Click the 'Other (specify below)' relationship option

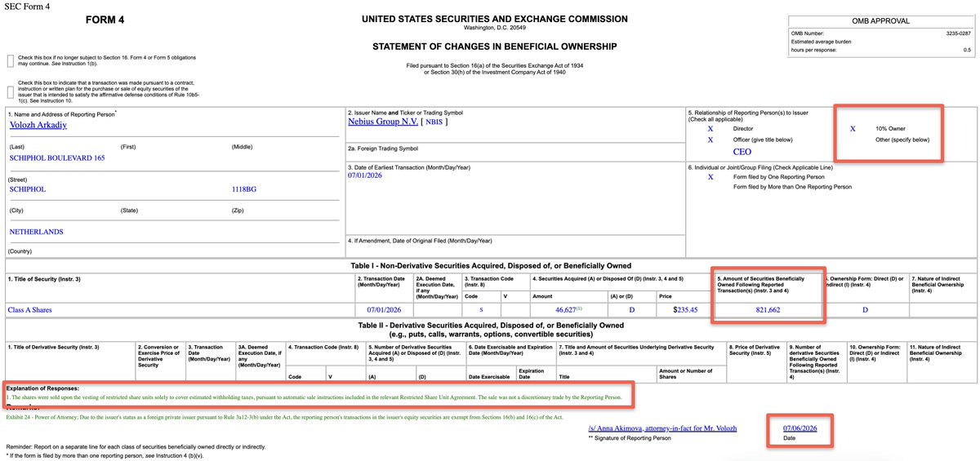902,140
